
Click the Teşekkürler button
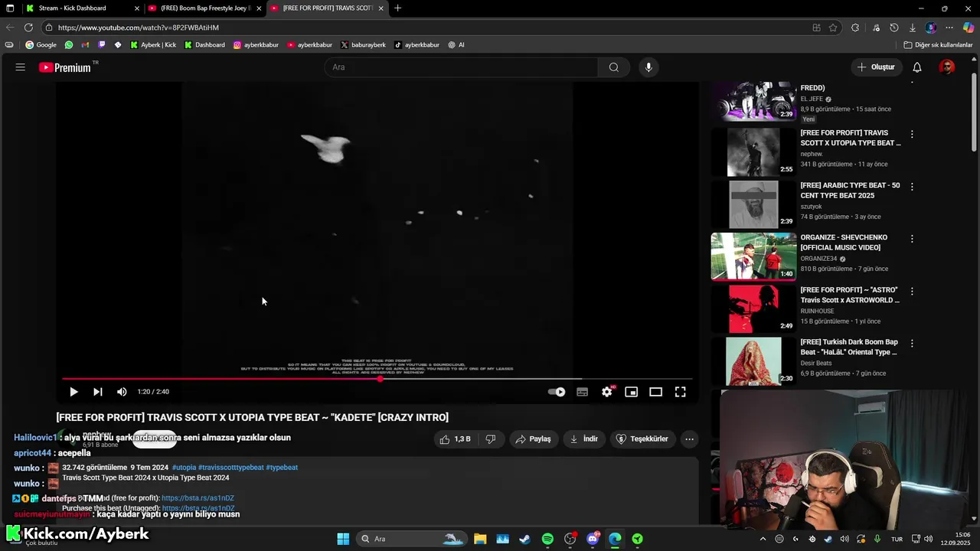642,439
